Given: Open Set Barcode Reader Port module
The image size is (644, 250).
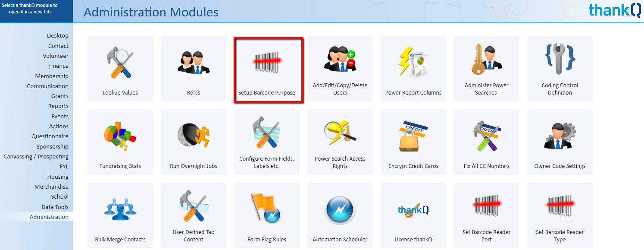Looking at the screenshot, I should (x=487, y=215).
